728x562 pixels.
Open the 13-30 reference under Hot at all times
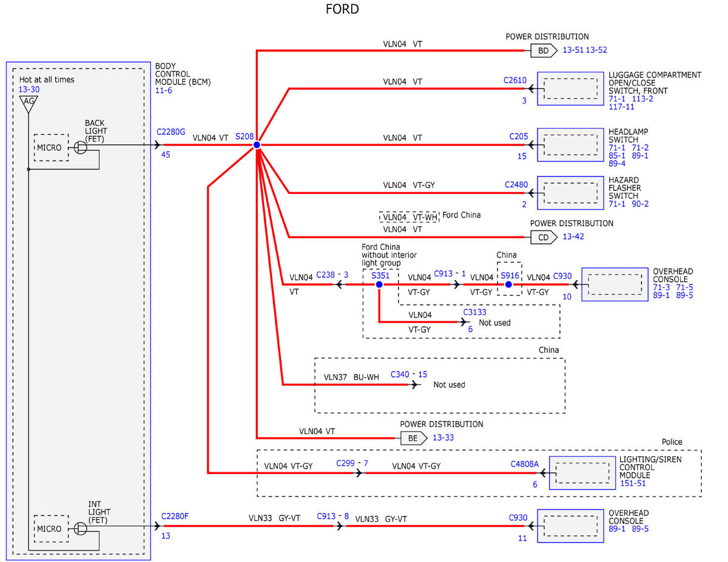click(x=28, y=90)
